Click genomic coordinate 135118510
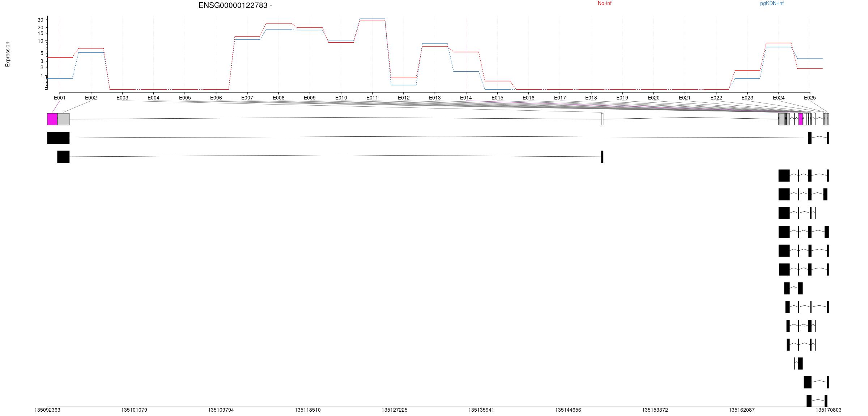Viewport: 868px width, 416px height. pyautogui.click(x=308, y=410)
